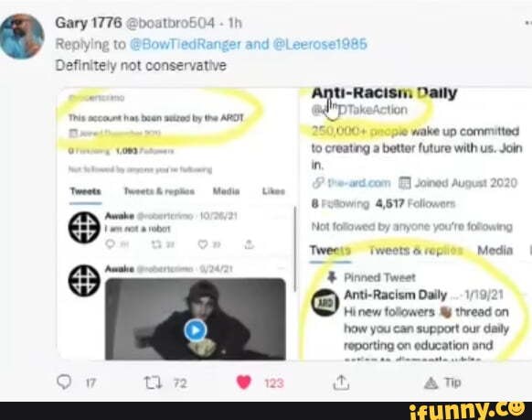Image resolution: width=532 pixels, height=420 pixels.
Task: Unlike the tweet via the red heart
Action: [244, 382]
